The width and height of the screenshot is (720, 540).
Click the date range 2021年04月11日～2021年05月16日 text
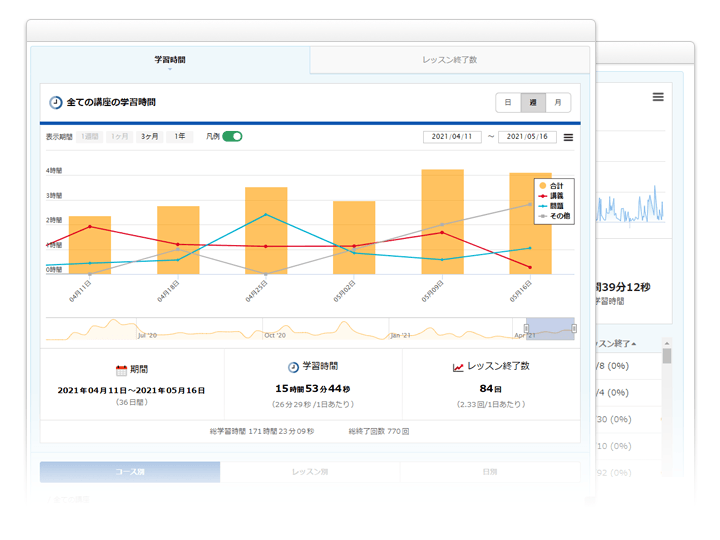click(x=131, y=390)
